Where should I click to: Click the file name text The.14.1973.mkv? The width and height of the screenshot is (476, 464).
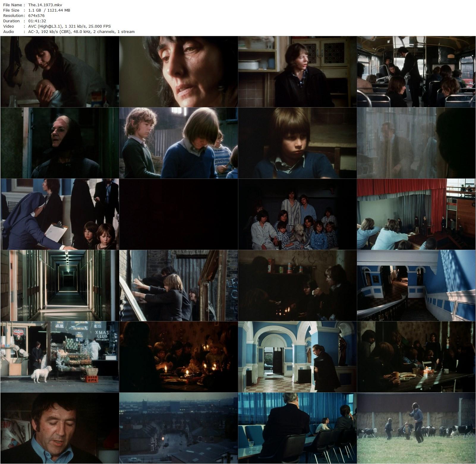click(x=45, y=5)
